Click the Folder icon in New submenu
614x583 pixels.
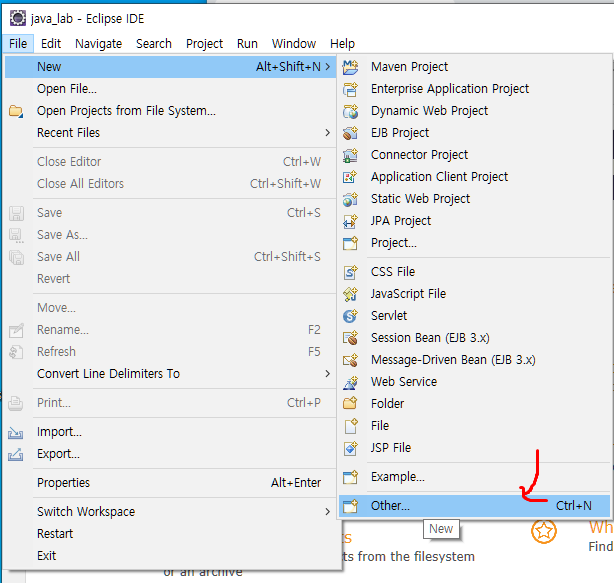pyautogui.click(x=350, y=403)
